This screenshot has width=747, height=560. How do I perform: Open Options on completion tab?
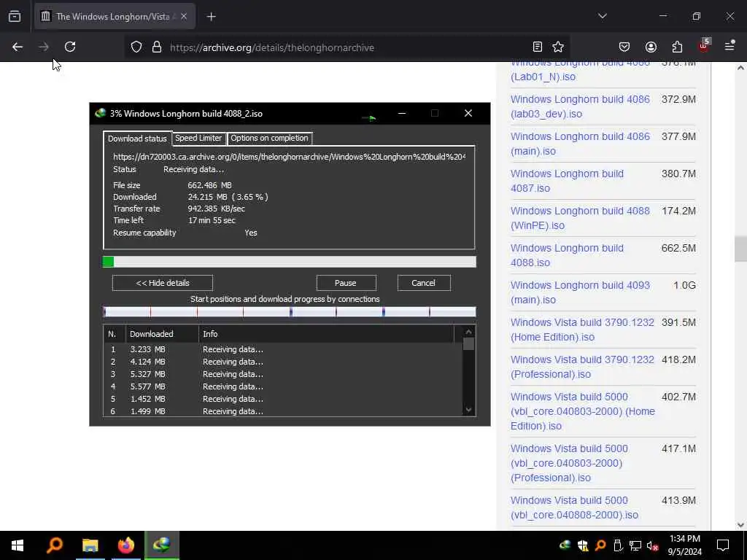(269, 138)
